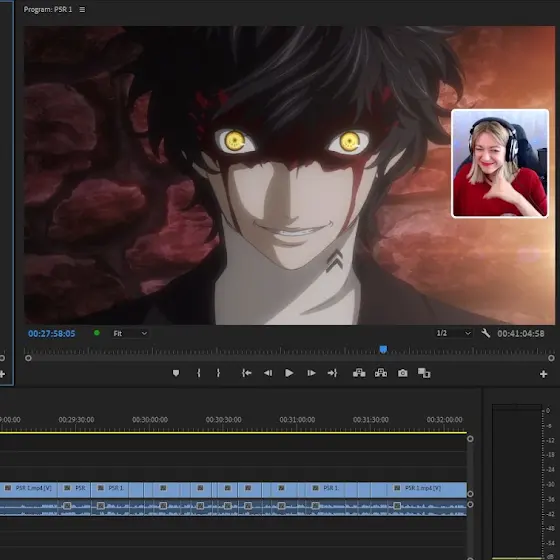Image resolution: width=560 pixels, height=560 pixels.
Task: Click timeline ruler at 00:31:30:00
Action: click(x=371, y=420)
